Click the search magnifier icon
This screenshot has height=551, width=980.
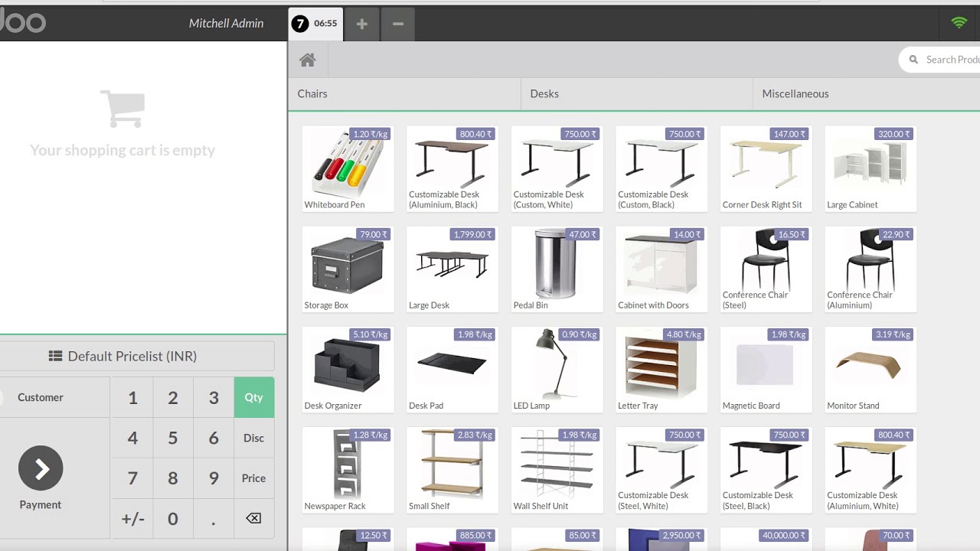(x=913, y=60)
